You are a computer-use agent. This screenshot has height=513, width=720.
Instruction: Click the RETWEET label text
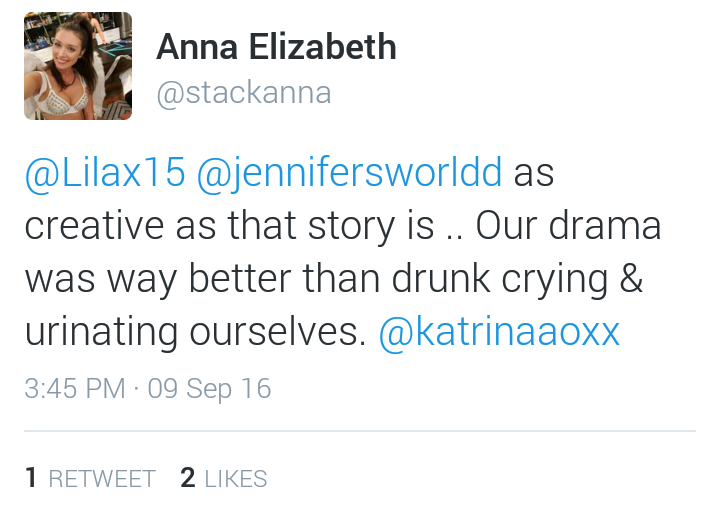[x=102, y=479]
